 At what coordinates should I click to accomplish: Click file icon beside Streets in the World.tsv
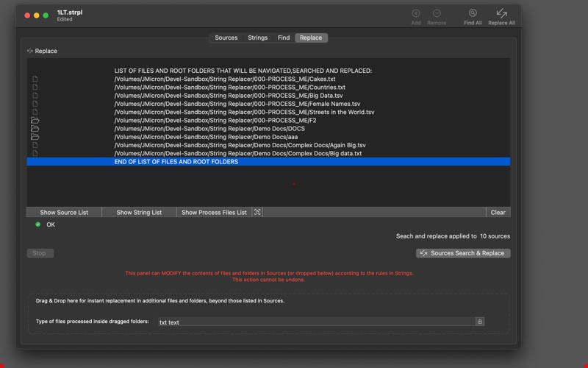point(35,112)
